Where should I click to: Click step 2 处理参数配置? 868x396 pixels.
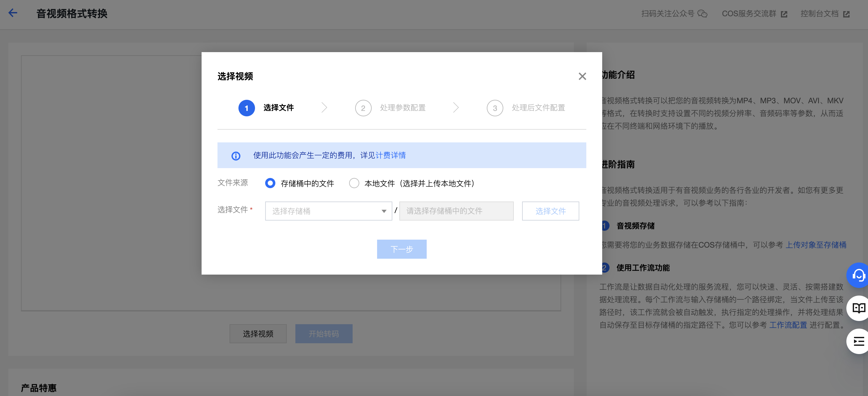tap(402, 108)
